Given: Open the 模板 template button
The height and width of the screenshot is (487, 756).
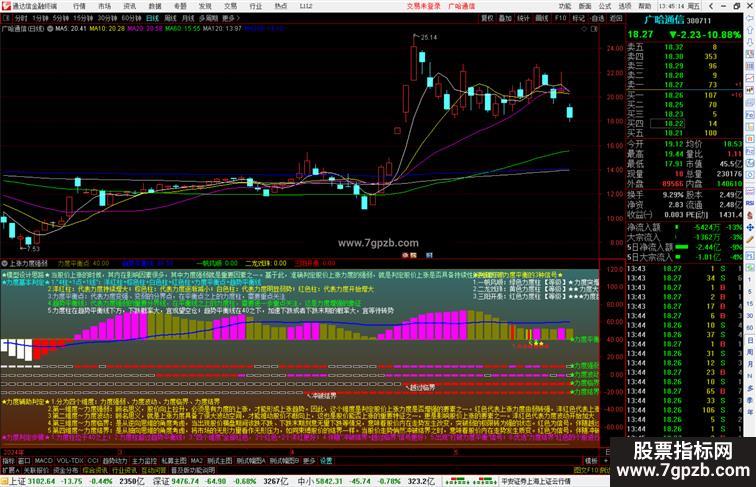Looking at the screenshot, I should pos(591,461).
